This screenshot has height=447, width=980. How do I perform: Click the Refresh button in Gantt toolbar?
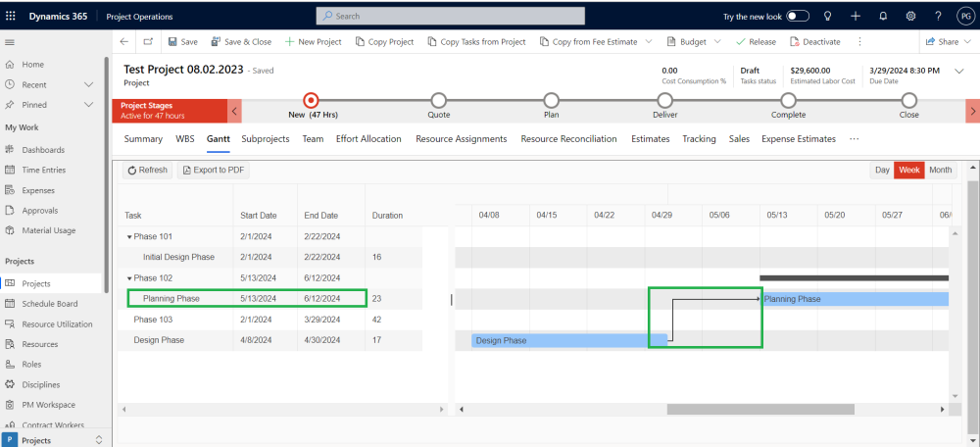click(148, 171)
